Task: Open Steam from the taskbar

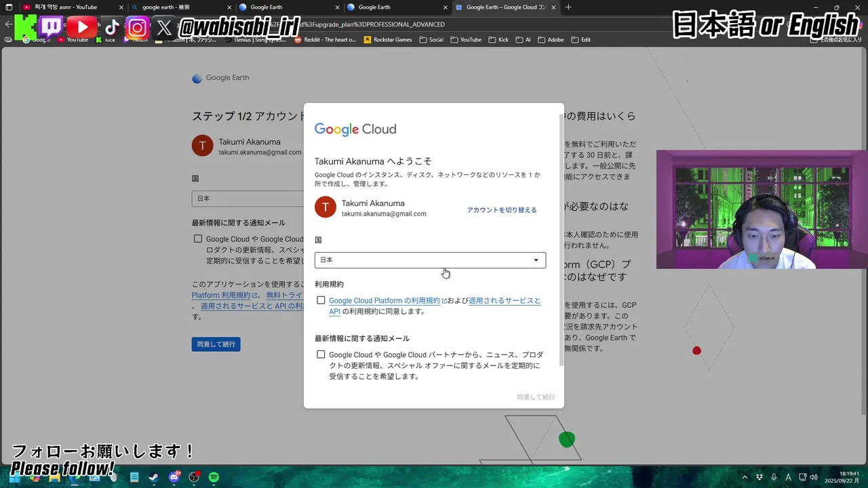Action: click(154, 477)
